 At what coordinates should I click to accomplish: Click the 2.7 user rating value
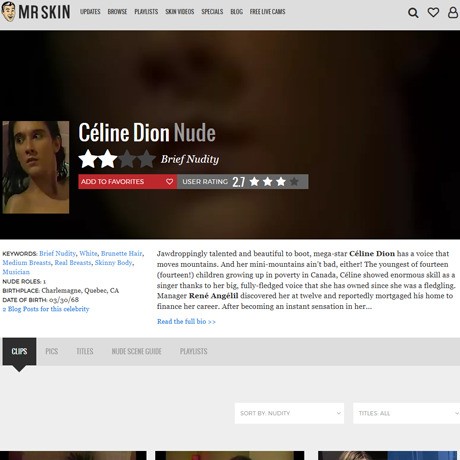click(239, 182)
